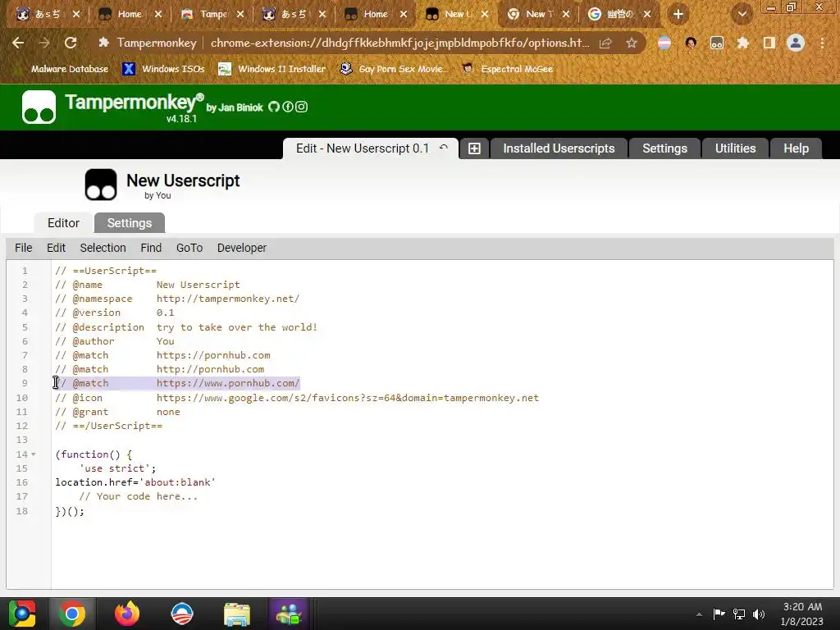Click the striped flag extension icon
The width and height of the screenshot is (840, 630).
[x=664, y=43]
